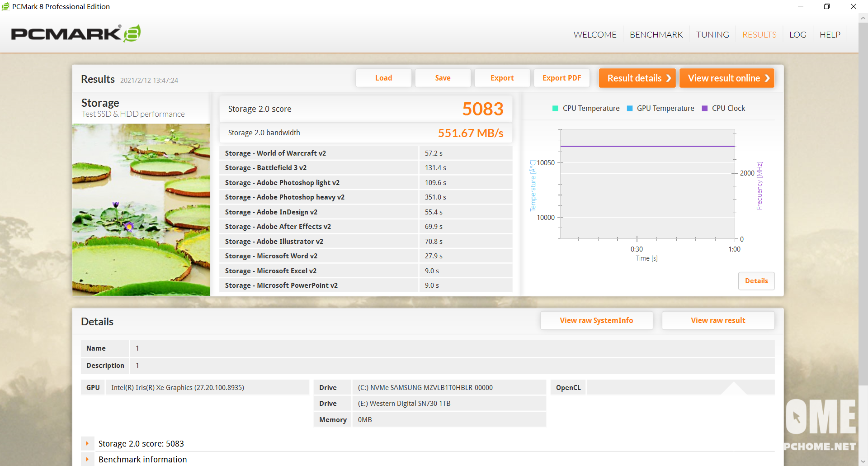View result online

coord(726,78)
